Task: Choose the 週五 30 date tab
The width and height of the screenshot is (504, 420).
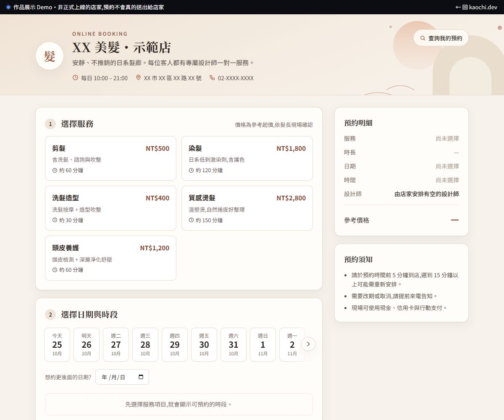Action: pyautogui.click(x=204, y=344)
